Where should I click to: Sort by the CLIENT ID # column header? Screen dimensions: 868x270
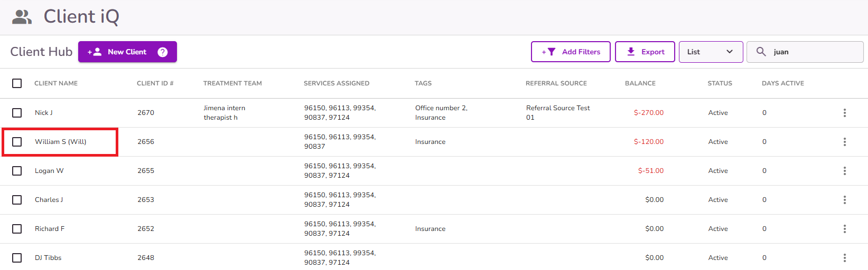click(x=155, y=83)
